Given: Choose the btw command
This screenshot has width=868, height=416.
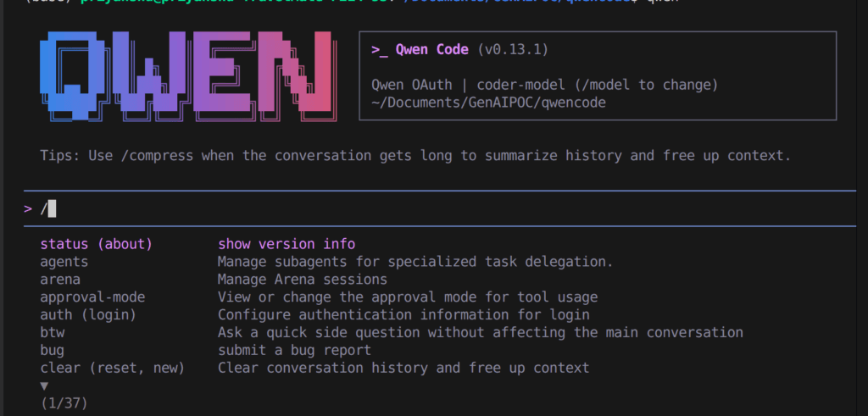Looking at the screenshot, I should 52,332.
